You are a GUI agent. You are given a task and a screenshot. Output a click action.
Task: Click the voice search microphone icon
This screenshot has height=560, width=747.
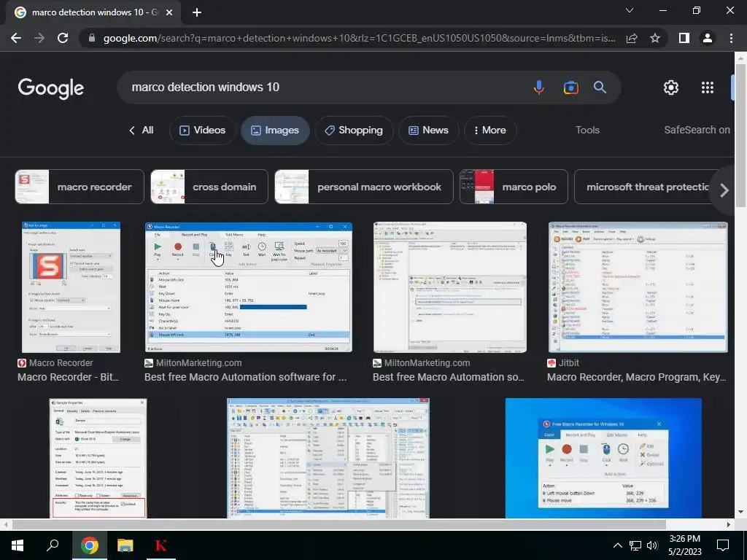click(x=539, y=87)
